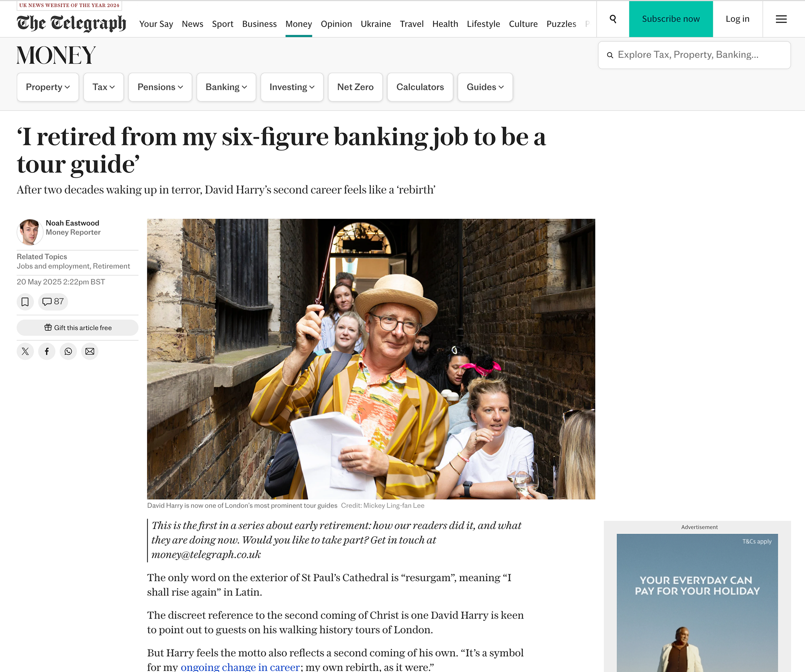
Task: Open the Investing dropdown menu
Action: coord(292,87)
